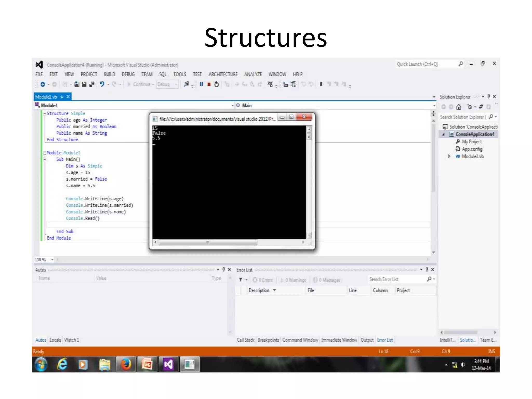
Task: Open the 100 % zoom dropdown
Action: [52, 260]
